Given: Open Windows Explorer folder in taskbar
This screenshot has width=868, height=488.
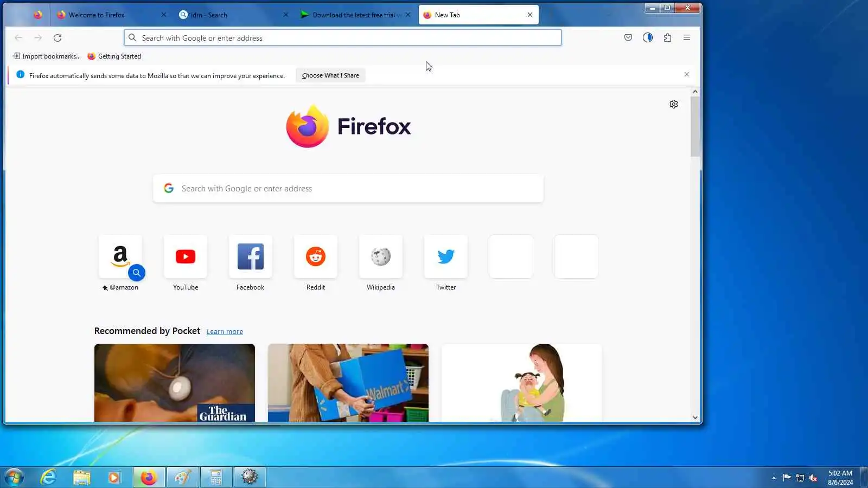Looking at the screenshot, I should [82, 478].
